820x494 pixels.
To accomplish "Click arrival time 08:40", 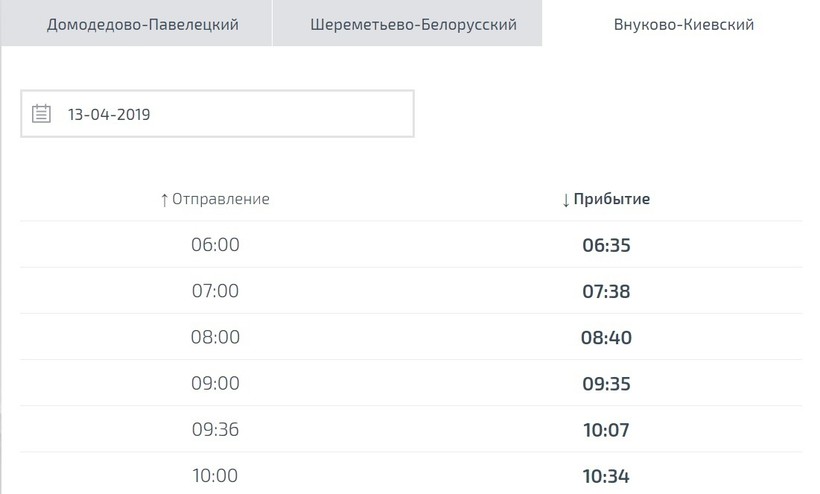I will (606, 337).
